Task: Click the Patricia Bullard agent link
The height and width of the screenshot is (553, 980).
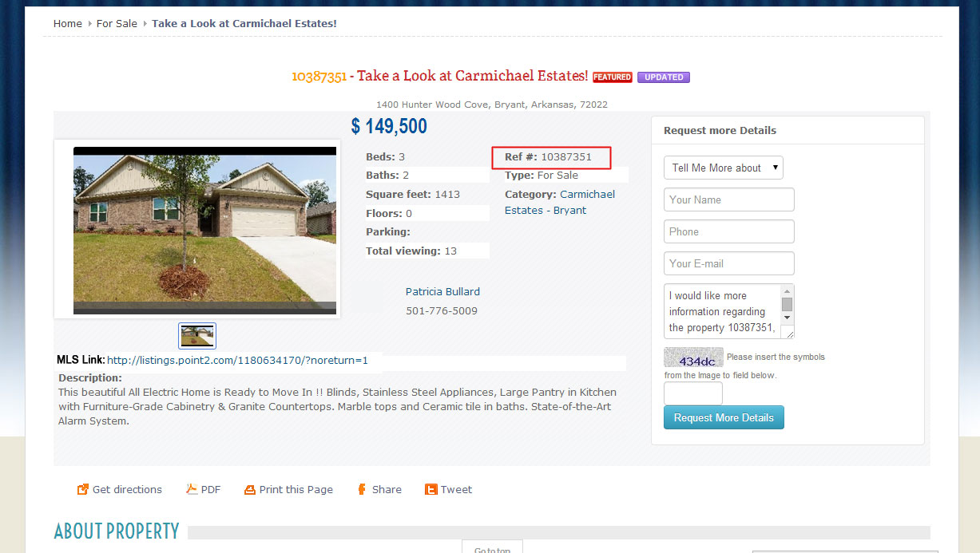Action: tap(442, 292)
